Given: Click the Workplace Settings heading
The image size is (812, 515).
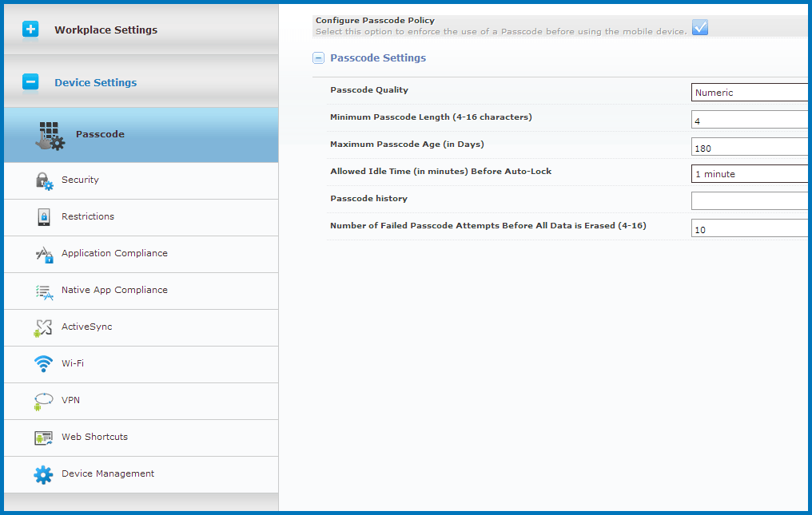Looking at the screenshot, I should [105, 30].
